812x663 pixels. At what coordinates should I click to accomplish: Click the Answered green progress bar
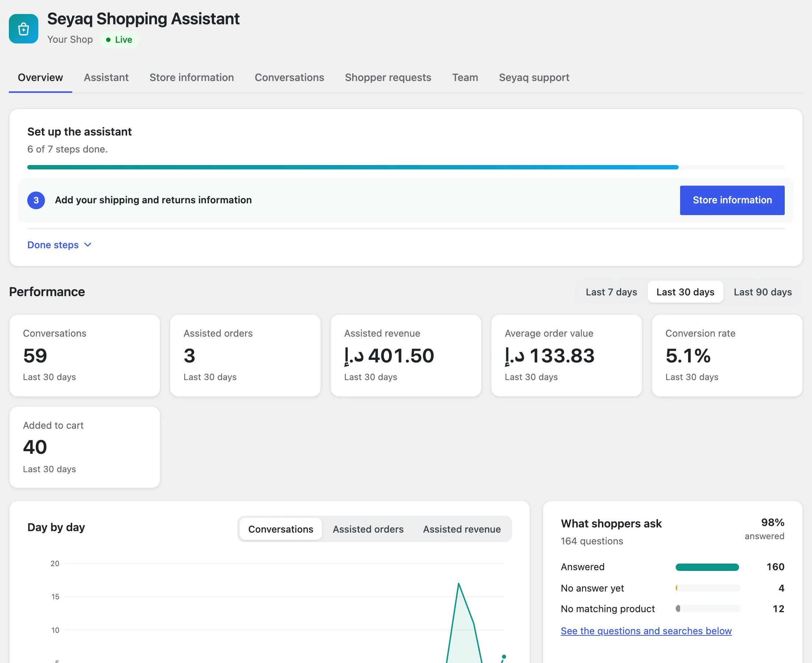pyautogui.click(x=707, y=567)
